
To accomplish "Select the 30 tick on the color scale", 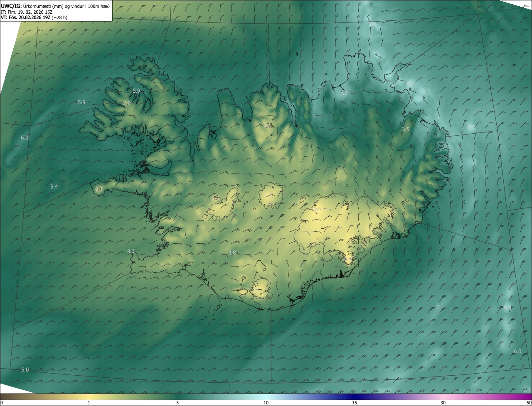I will tap(443, 403).
